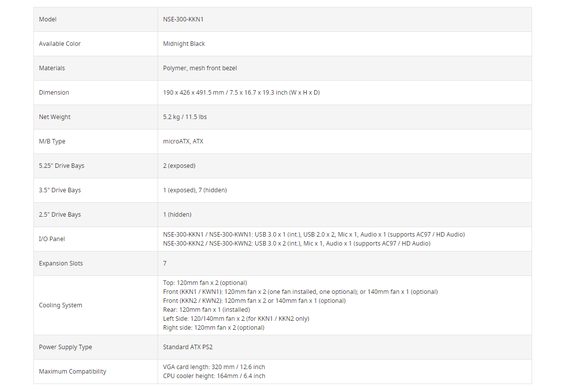Select the M/B Type value microATX, ATX
The height and width of the screenshot is (392, 565).
click(x=183, y=141)
